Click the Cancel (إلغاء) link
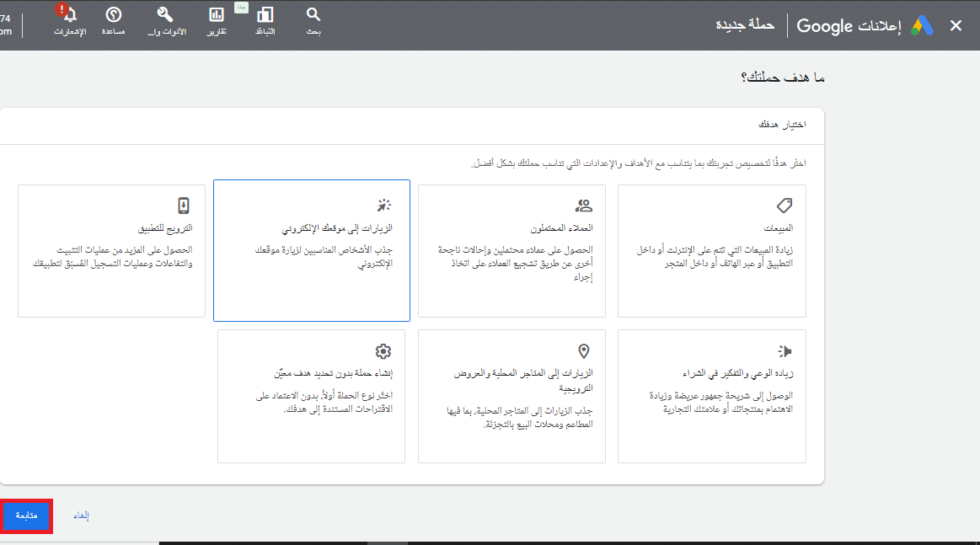Viewport: 980px width, 545px height. [81, 516]
